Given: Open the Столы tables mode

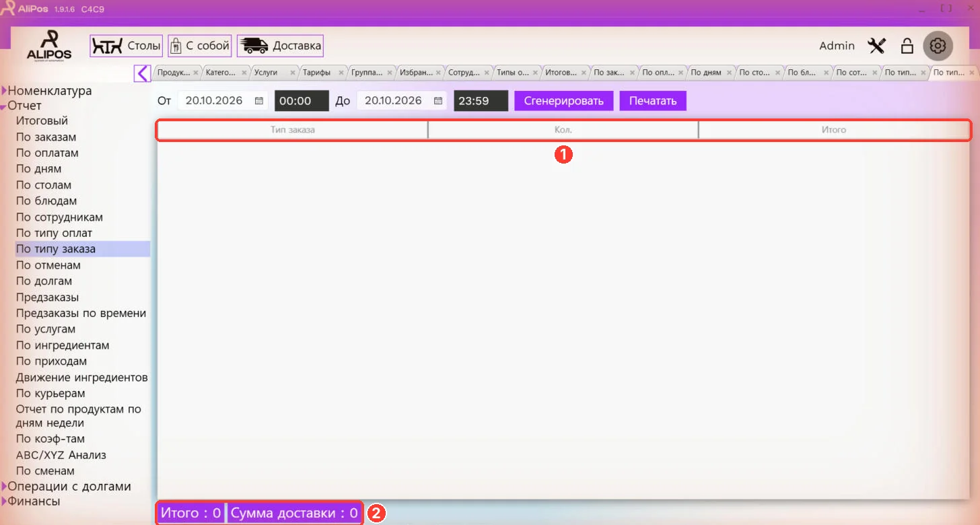Looking at the screenshot, I should click(127, 46).
